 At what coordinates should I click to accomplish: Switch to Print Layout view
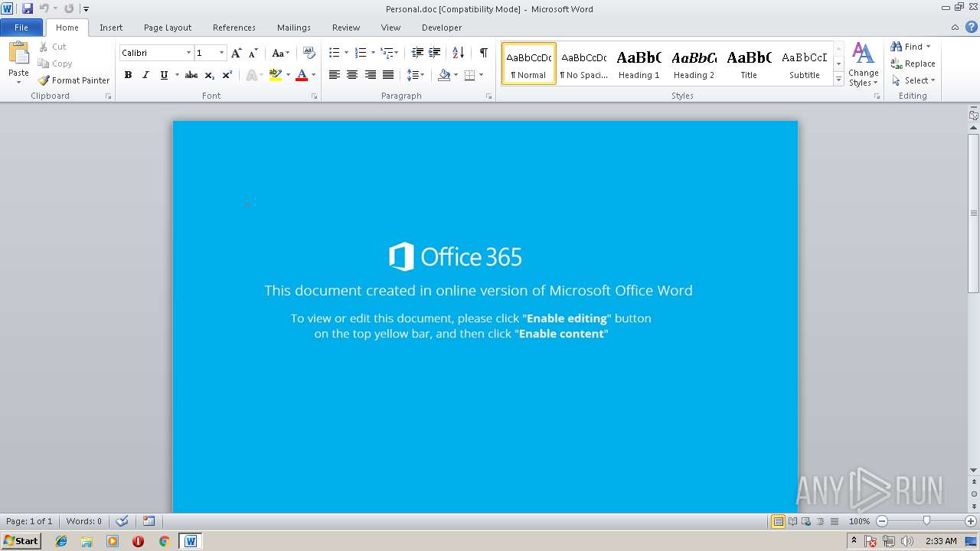pos(778,521)
